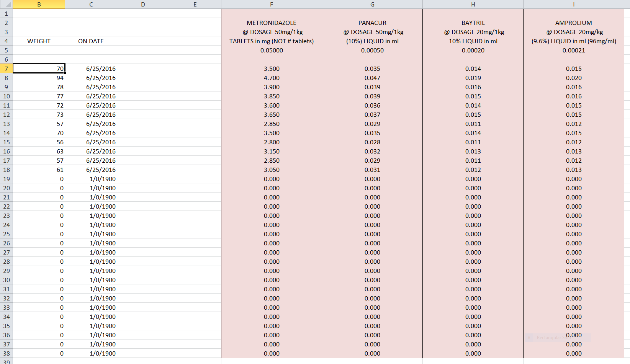Select the row 38 header
This screenshot has width=630, height=364.
coord(7,353)
